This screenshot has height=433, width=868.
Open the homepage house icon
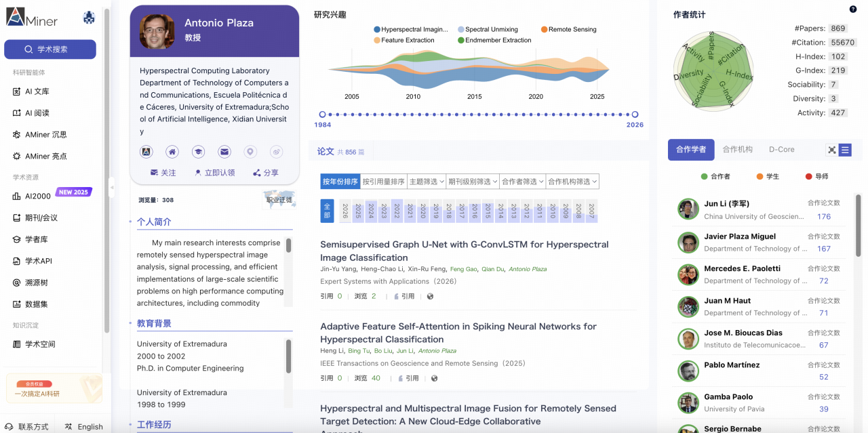(172, 152)
